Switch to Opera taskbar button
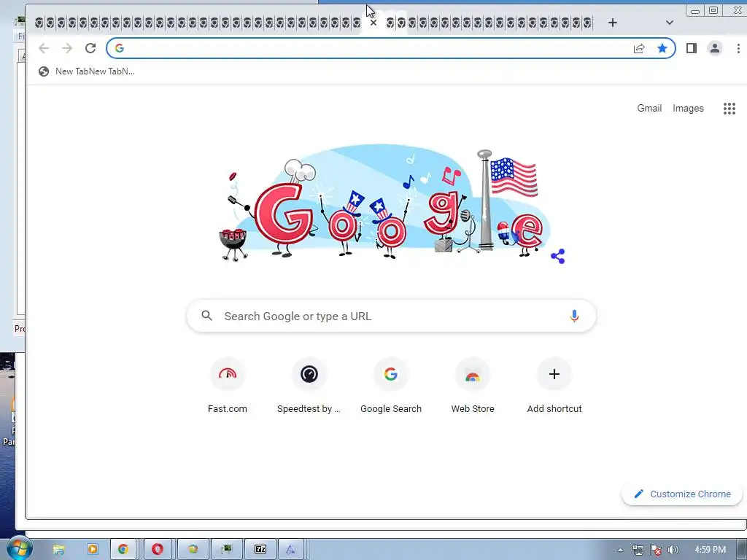747x560 pixels. [158, 550]
